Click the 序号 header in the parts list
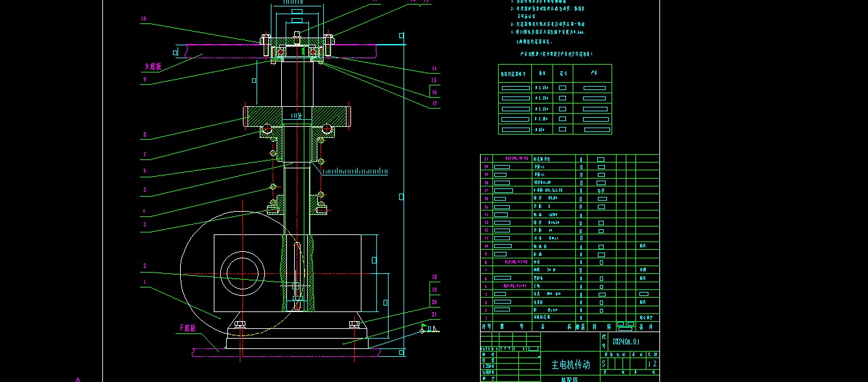The width and height of the screenshot is (868, 382). pyautogui.click(x=486, y=327)
